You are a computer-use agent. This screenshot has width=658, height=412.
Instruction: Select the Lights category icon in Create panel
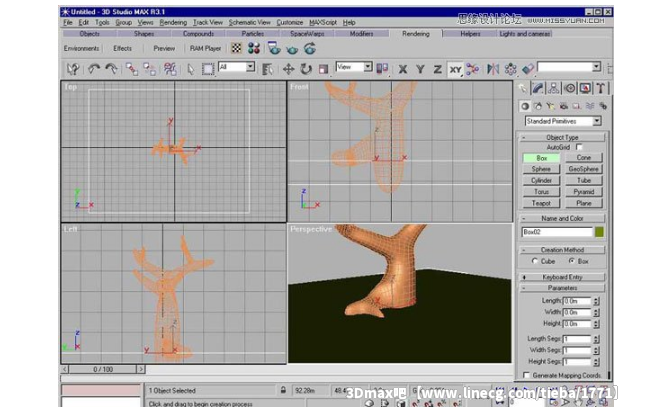coord(551,106)
